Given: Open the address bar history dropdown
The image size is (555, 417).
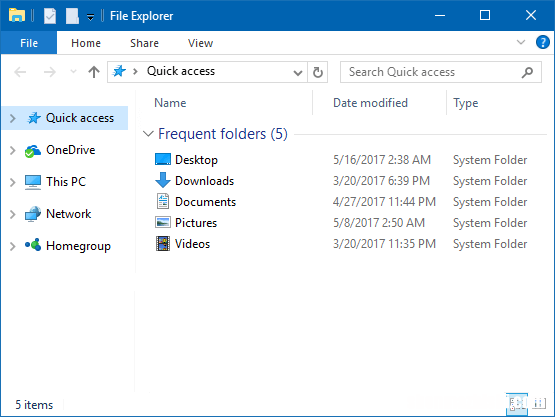Looking at the screenshot, I should point(298,73).
